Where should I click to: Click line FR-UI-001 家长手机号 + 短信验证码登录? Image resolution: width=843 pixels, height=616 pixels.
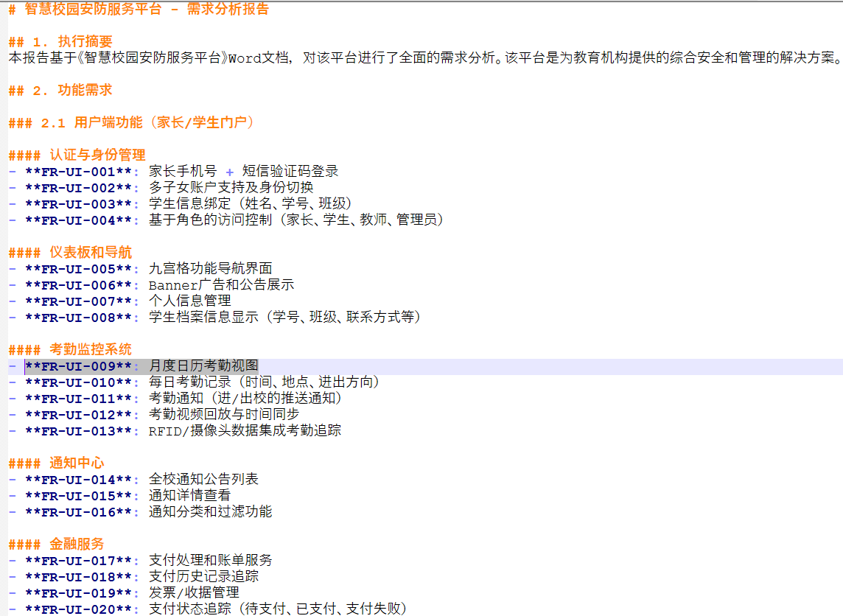pos(174,172)
